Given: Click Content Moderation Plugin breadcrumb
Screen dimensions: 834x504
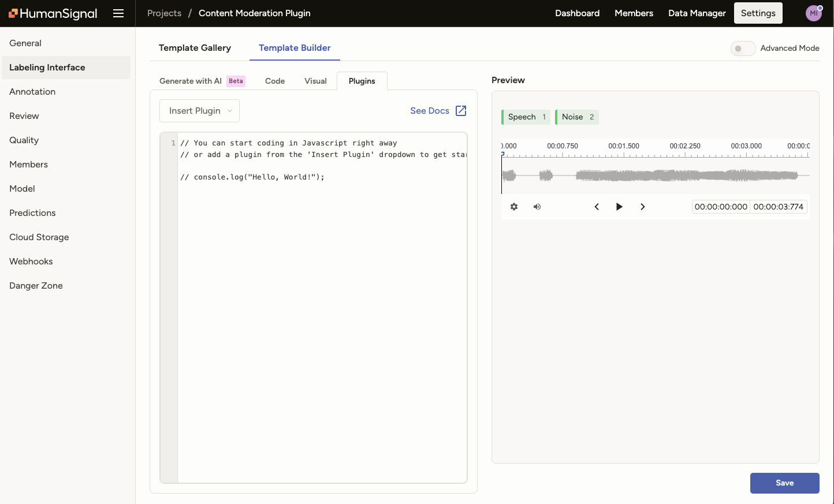Looking at the screenshot, I should click(254, 13).
